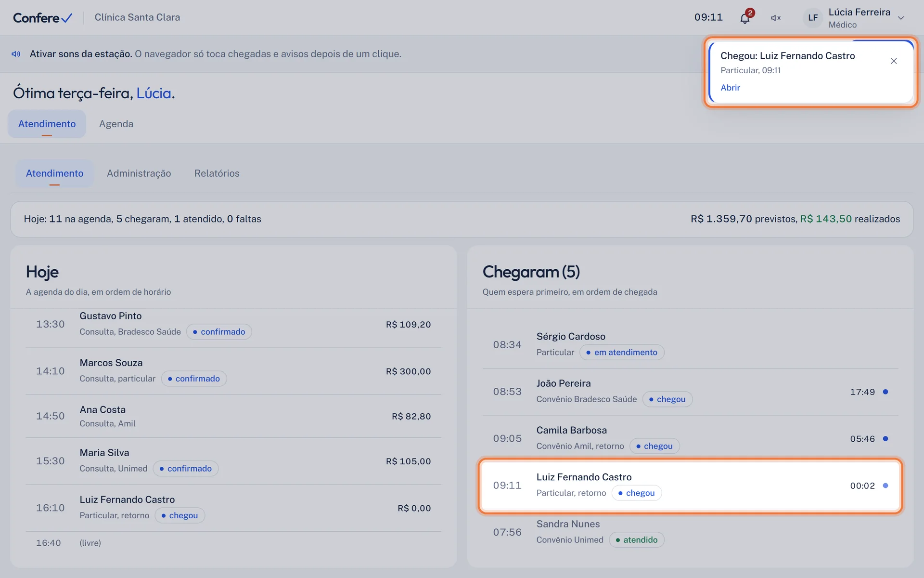Click Abrir in the arrival notification

pyautogui.click(x=730, y=88)
